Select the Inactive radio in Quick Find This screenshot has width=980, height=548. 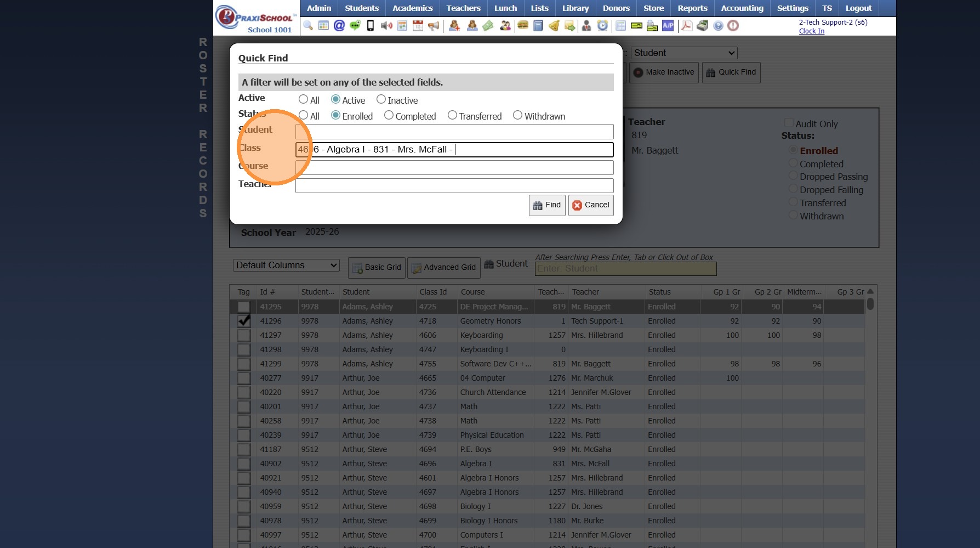pyautogui.click(x=381, y=99)
